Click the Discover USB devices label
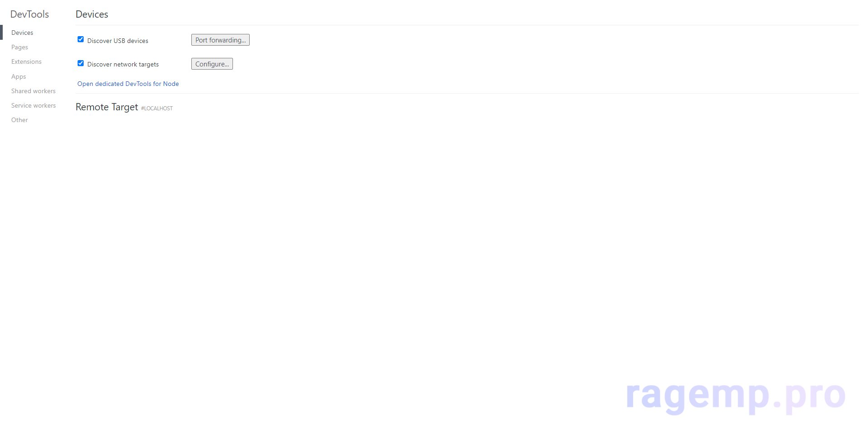Viewport: 868px width, 434px height. pos(118,41)
